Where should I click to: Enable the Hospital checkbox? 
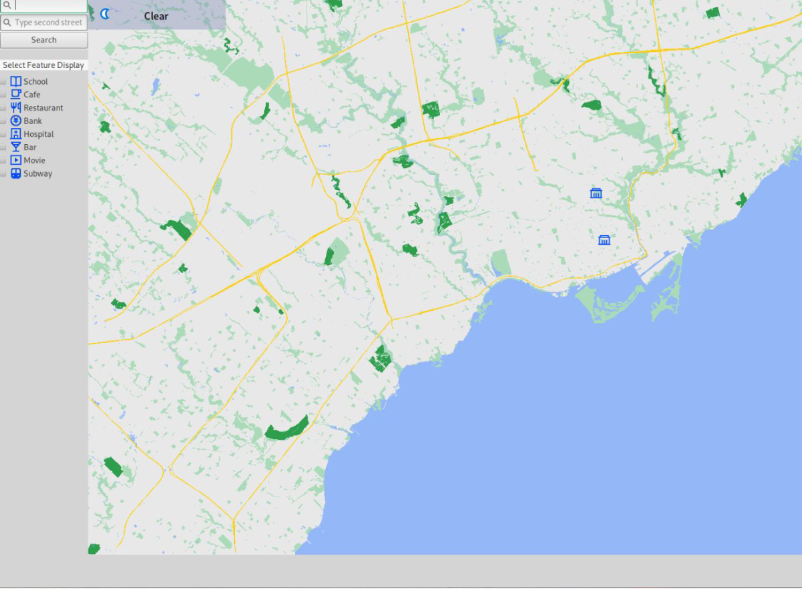coord(3,134)
